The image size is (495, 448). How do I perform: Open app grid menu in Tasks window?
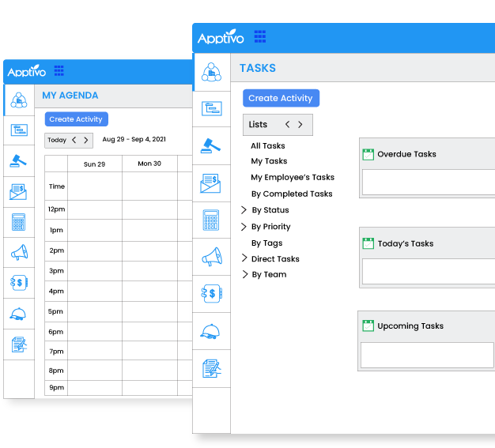point(260,36)
